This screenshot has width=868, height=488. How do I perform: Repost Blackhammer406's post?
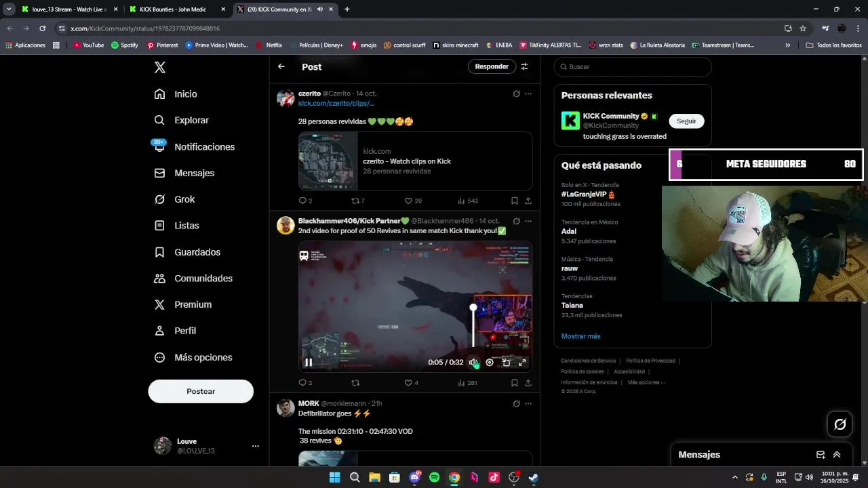(355, 383)
